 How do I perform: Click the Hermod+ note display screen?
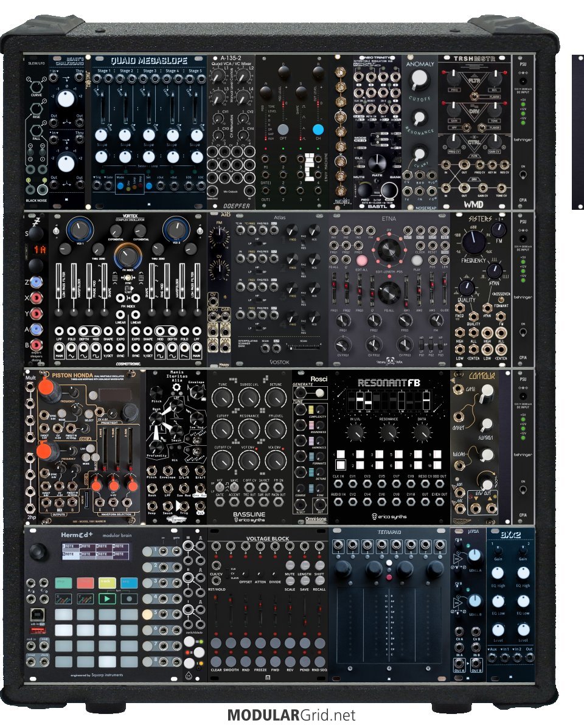click(x=96, y=550)
